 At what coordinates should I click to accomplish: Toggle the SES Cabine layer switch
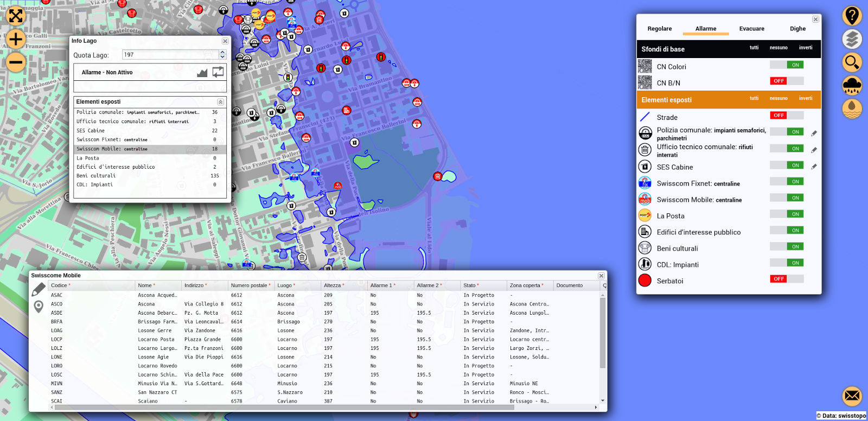pos(787,165)
